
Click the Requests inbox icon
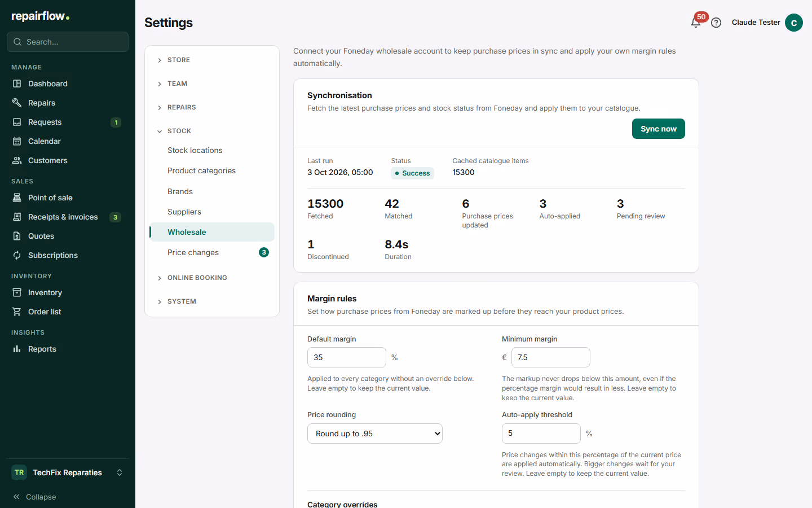tap(17, 122)
